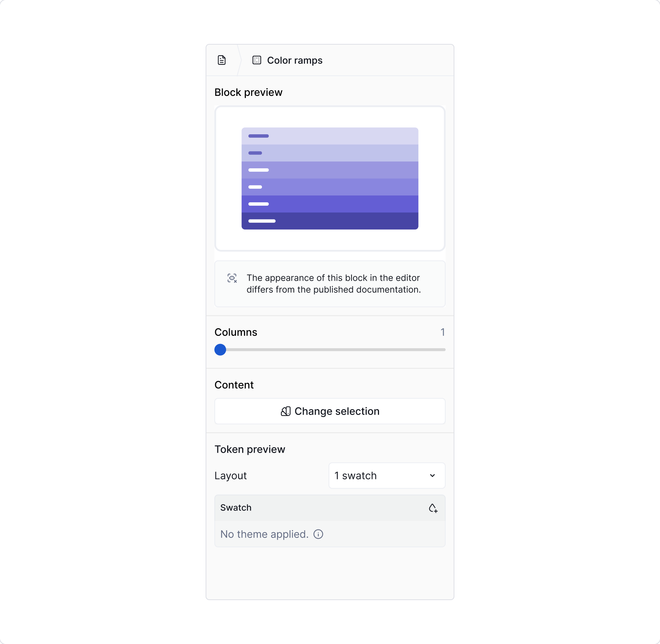
Task: Click the lightest purple stripe in the ramp preview
Action: tap(329, 136)
